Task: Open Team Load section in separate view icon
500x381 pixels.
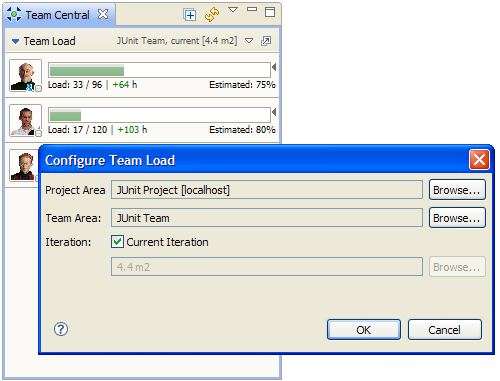Action: click(x=266, y=41)
